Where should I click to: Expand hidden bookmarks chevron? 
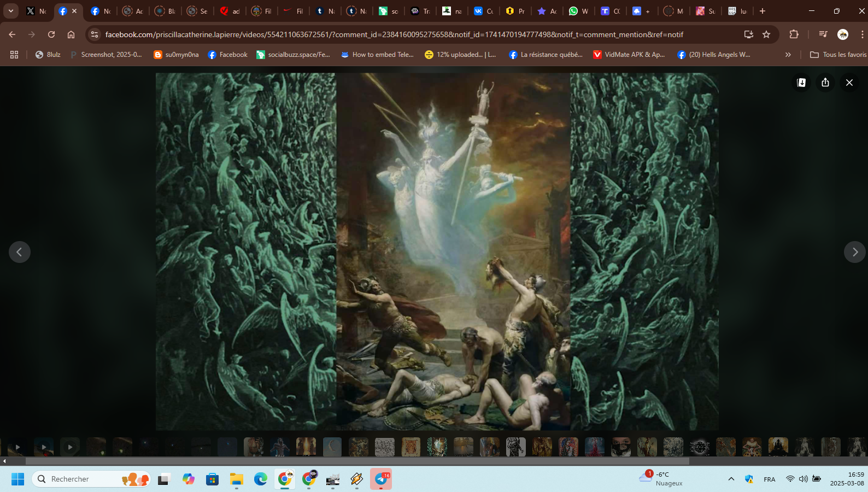tap(788, 55)
